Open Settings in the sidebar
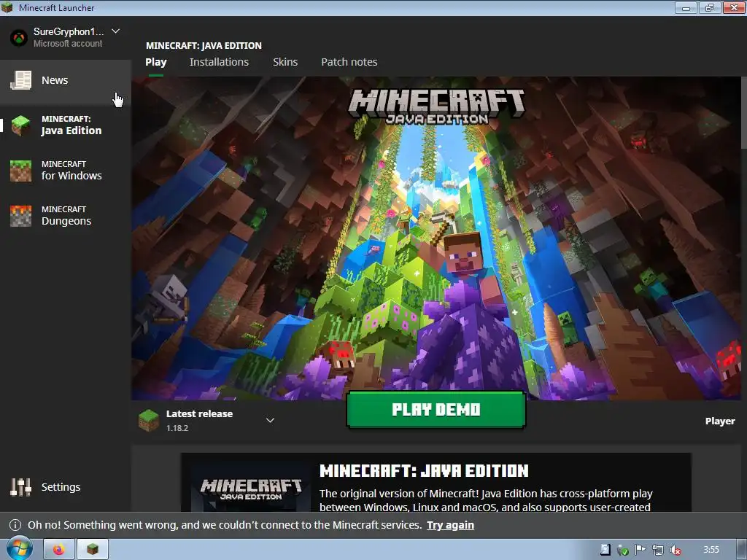 click(x=65, y=486)
